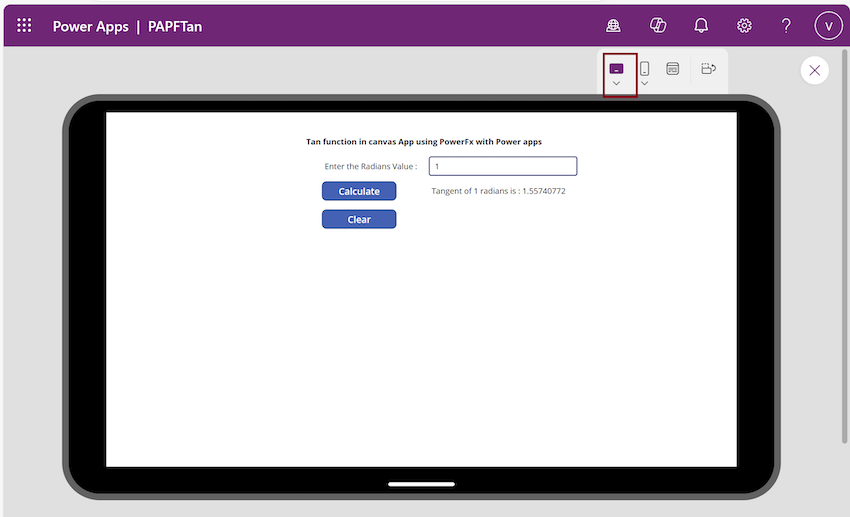Viewport: 850px width, 517px height.
Task: Open the account avatar labeled V
Action: point(828,25)
